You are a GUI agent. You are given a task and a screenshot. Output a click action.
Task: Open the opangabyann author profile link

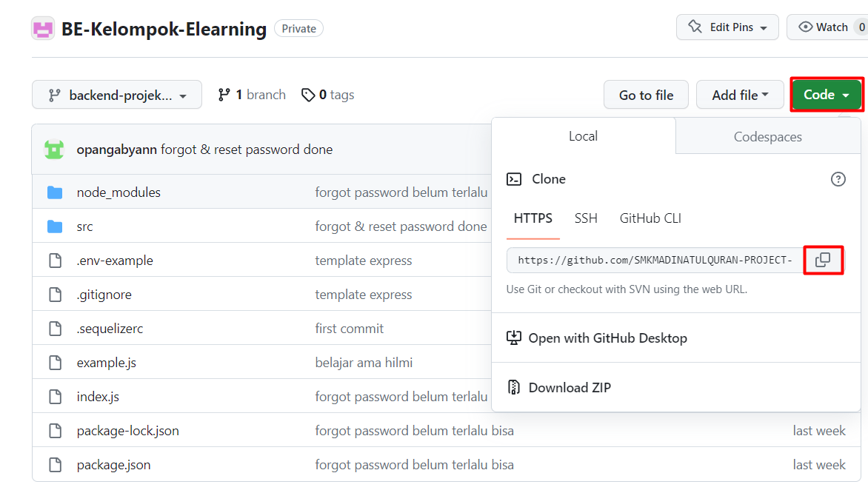point(117,150)
